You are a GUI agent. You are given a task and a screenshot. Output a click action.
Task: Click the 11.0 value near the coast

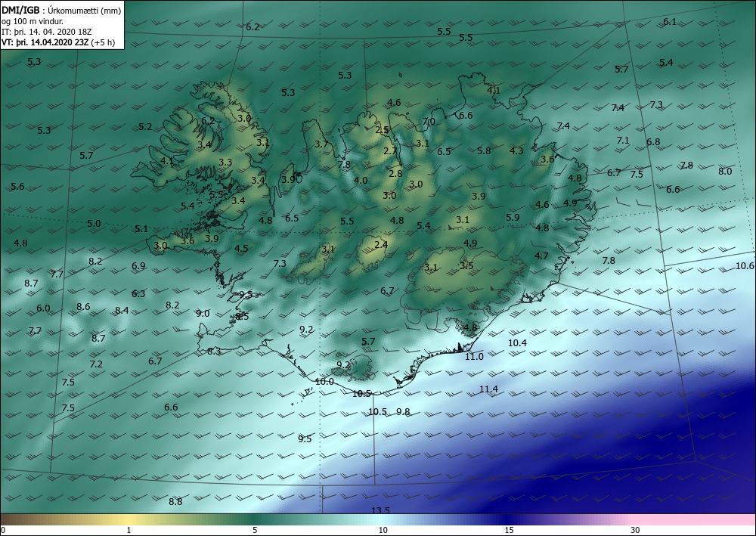474,357
